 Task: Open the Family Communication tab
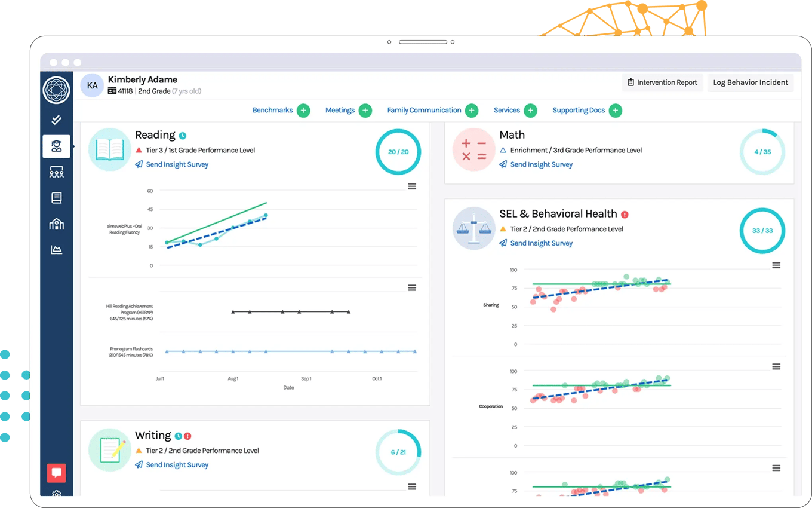pos(424,111)
